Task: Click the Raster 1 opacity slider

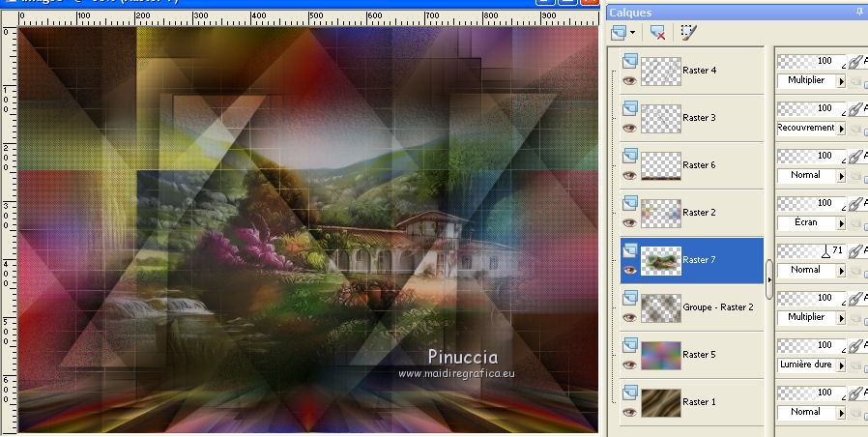Action: tap(812, 393)
